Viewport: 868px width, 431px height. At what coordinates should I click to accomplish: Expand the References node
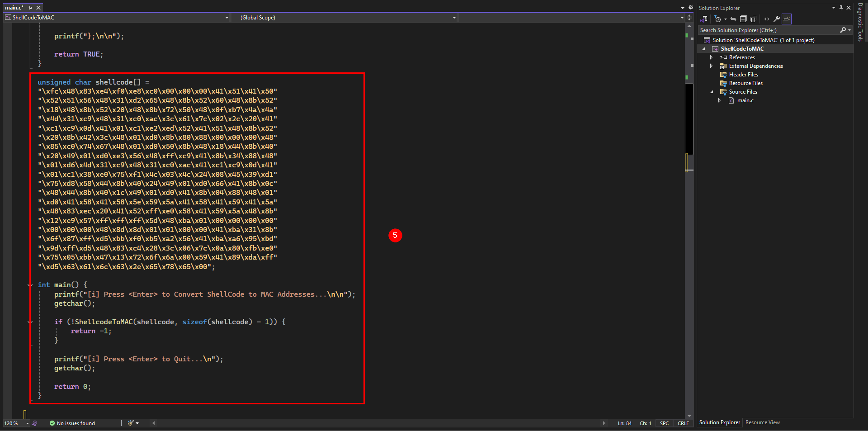711,57
